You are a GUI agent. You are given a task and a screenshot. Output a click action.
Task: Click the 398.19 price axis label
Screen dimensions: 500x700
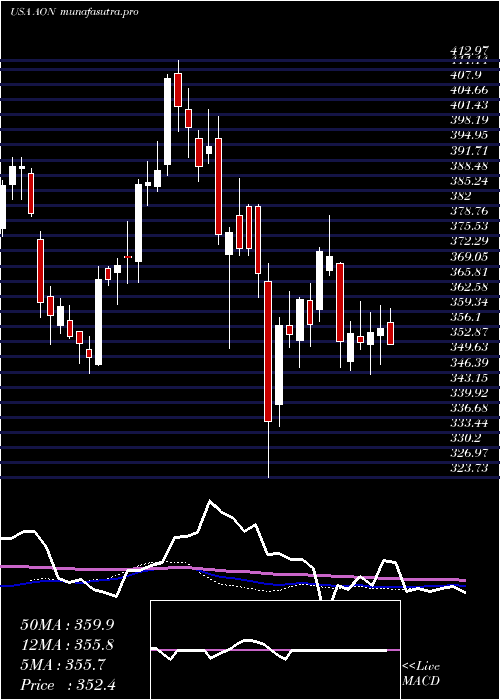469,121
